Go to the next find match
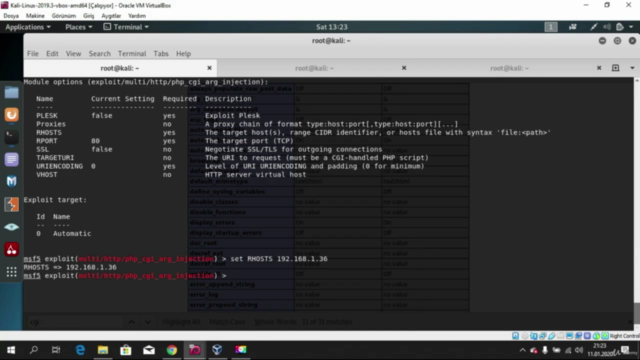The width and height of the screenshot is (640, 360). click(x=148, y=322)
